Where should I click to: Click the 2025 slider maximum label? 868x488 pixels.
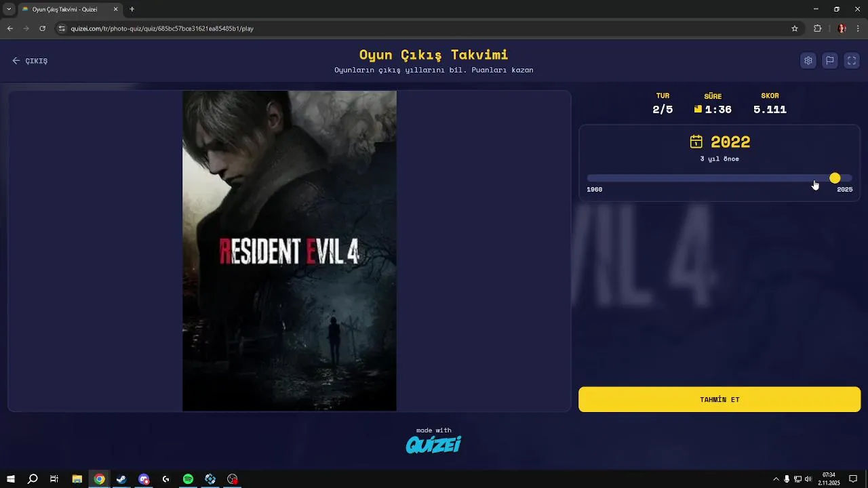coord(845,190)
